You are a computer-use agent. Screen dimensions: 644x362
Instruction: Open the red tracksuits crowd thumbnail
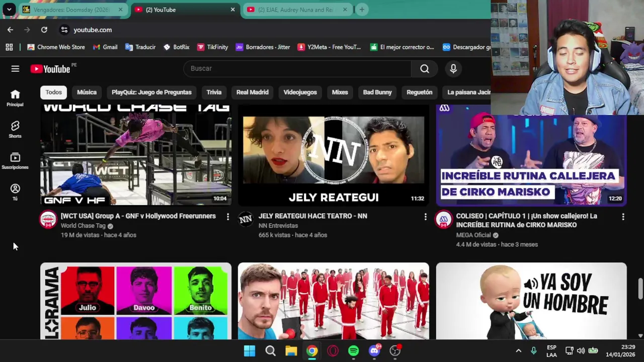coord(334,301)
